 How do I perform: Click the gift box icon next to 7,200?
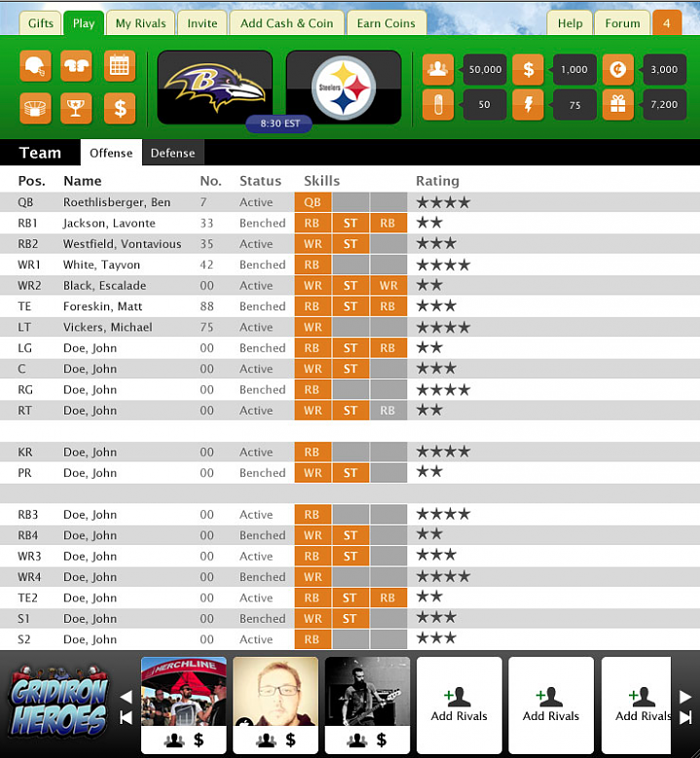tap(618, 104)
